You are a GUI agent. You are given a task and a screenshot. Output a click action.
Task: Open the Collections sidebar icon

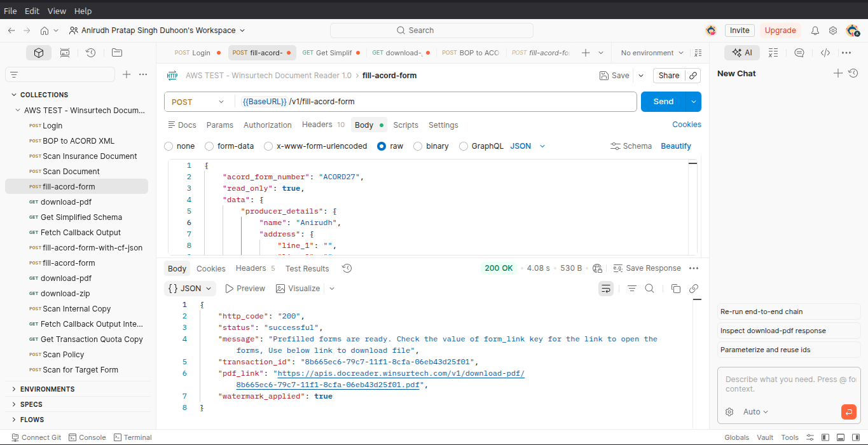pyautogui.click(x=39, y=53)
